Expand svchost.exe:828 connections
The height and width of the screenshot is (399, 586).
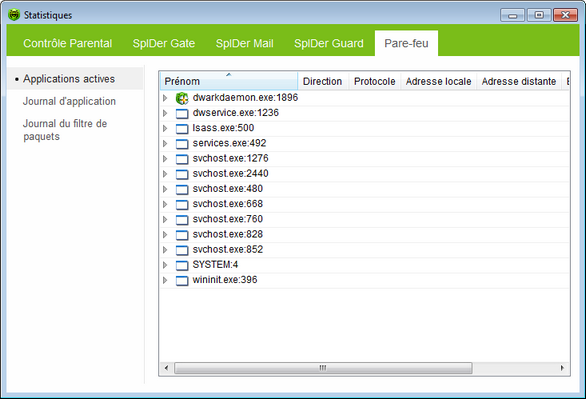pyautogui.click(x=165, y=235)
